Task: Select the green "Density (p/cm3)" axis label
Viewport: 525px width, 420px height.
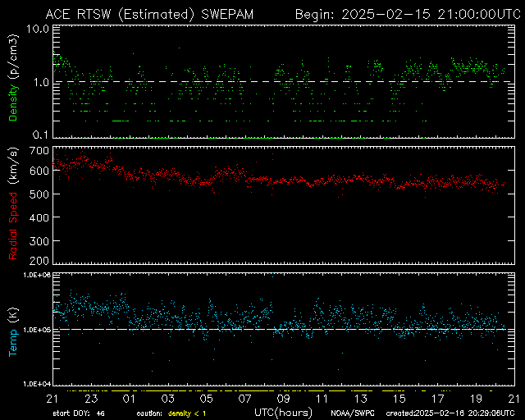Action: click(x=13, y=78)
